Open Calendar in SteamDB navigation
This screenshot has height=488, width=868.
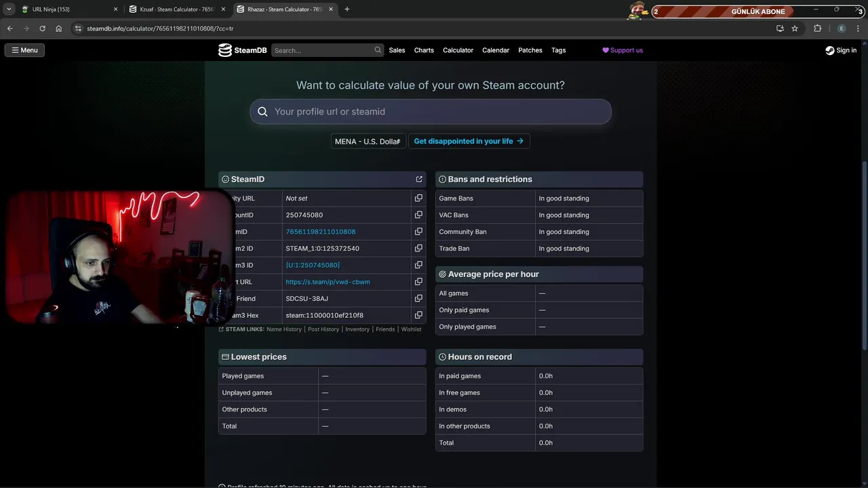click(x=496, y=50)
